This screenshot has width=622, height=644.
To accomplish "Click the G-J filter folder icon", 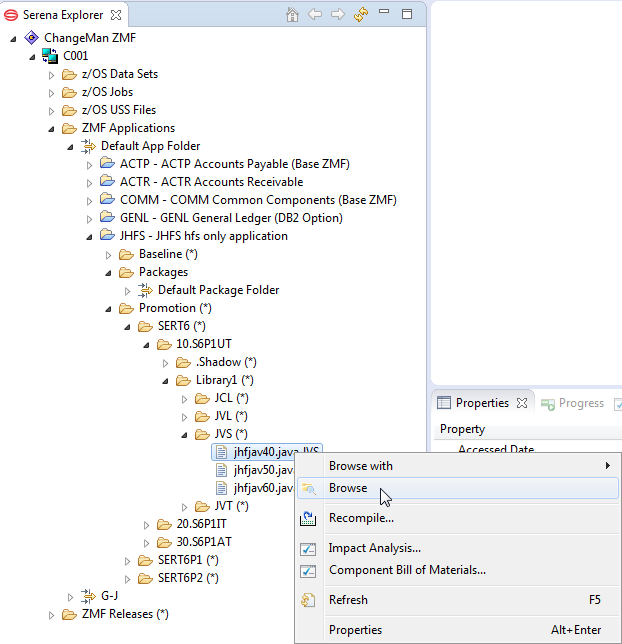I will 88,596.
